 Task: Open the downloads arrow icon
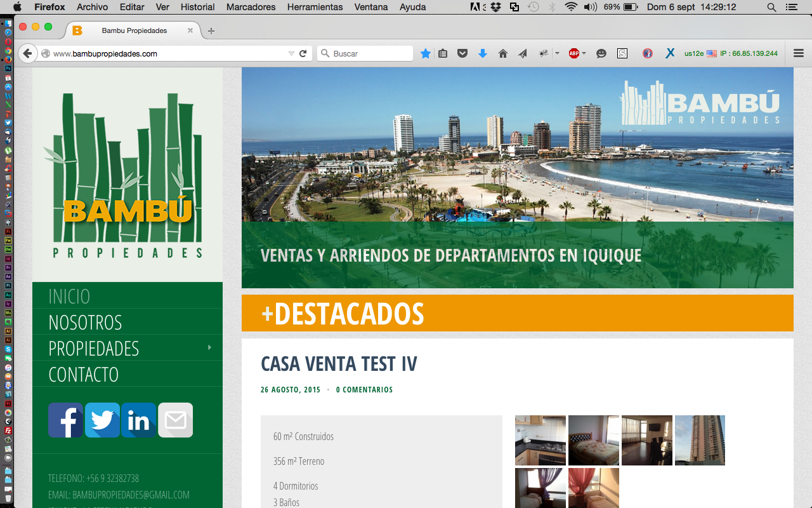point(482,54)
